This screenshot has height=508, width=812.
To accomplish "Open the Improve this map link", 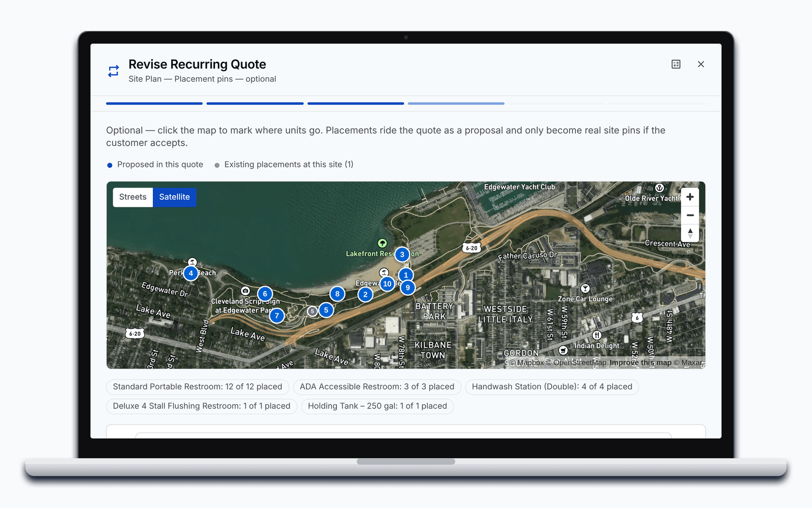I will click(x=640, y=363).
